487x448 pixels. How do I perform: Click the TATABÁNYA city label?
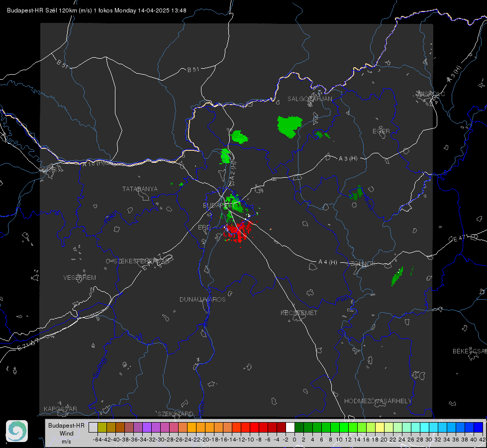(140, 189)
